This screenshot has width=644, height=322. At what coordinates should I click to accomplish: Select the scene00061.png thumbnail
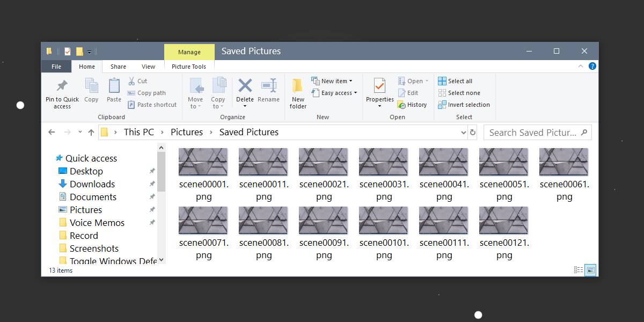click(563, 162)
